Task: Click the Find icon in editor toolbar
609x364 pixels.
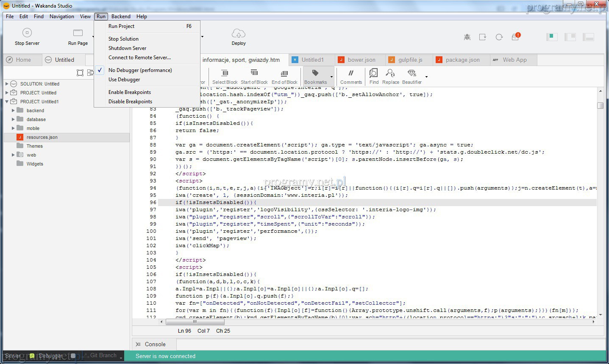Action: tap(373, 73)
